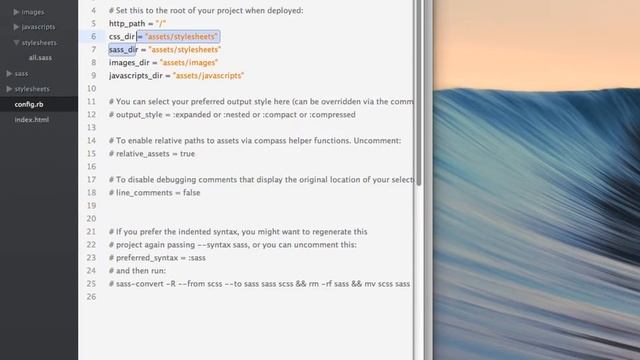Click line number 6 in gutter
This screenshot has height=360, width=640.
(93, 36)
